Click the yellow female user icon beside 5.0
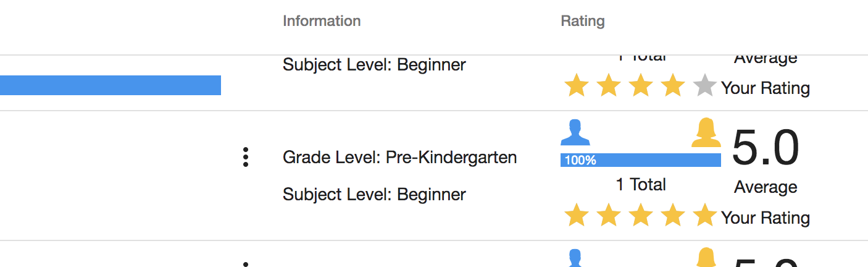 (706, 133)
